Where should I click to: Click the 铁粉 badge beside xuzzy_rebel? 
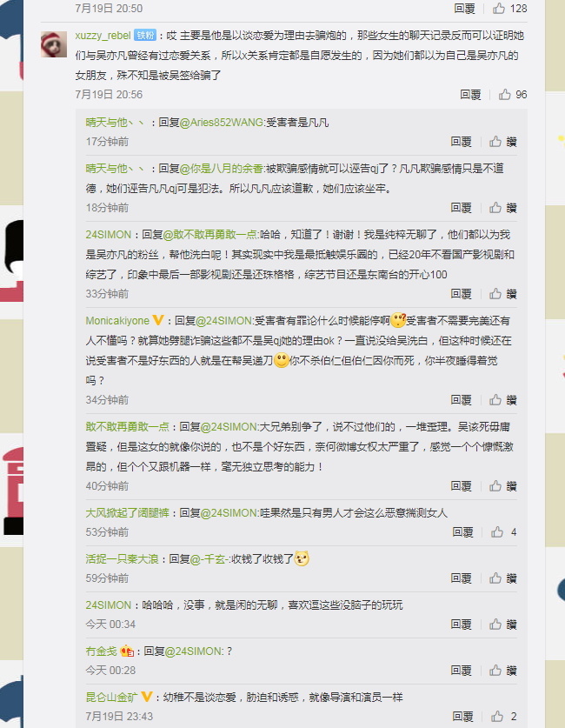(145, 36)
